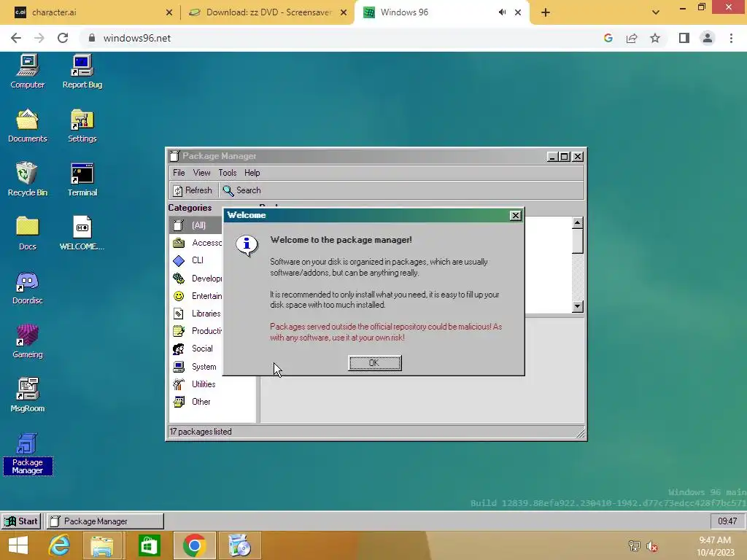Click the muted volume tray icon
Viewport: 747px width, 560px height.
pos(652,546)
